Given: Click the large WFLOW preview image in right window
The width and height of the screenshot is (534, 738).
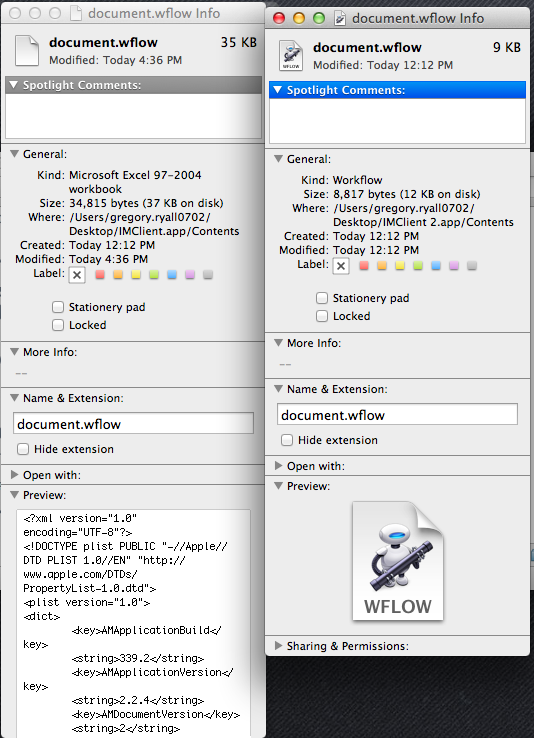Looking at the screenshot, I should coord(398,561).
